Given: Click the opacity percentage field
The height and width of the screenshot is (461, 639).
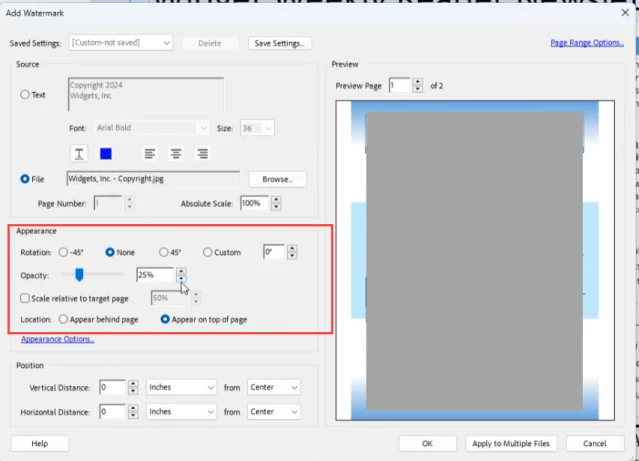Looking at the screenshot, I should pos(155,275).
